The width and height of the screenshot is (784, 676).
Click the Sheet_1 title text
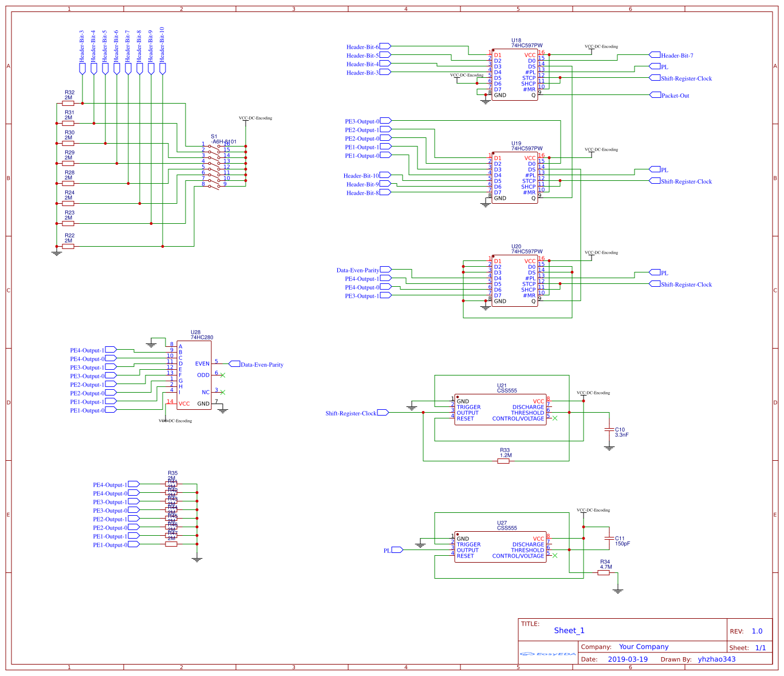coord(569,630)
